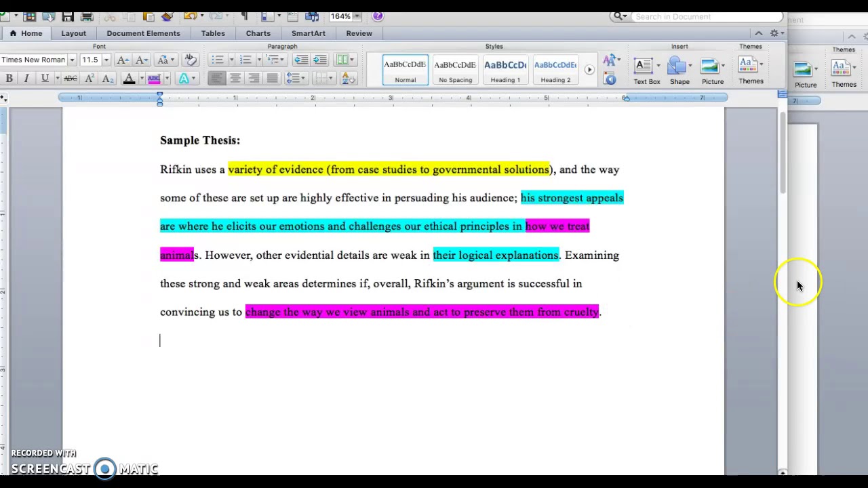Image resolution: width=868 pixels, height=488 pixels.
Task: Toggle the numbered list button
Action: click(x=245, y=60)
